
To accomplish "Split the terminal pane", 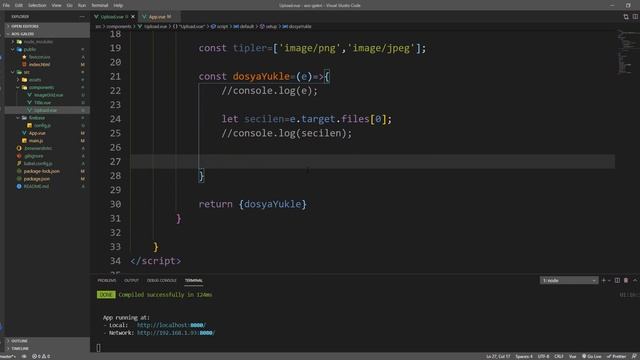I will [618, 281].
